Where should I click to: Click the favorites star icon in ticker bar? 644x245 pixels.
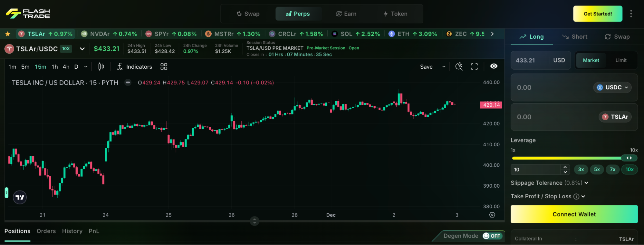tap(8, 34)
